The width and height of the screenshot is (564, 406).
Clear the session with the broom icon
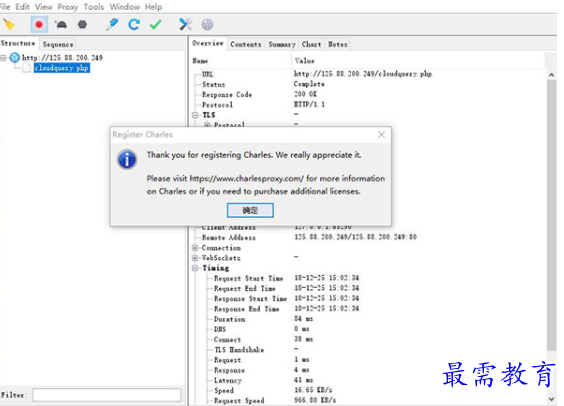[9, 24]
